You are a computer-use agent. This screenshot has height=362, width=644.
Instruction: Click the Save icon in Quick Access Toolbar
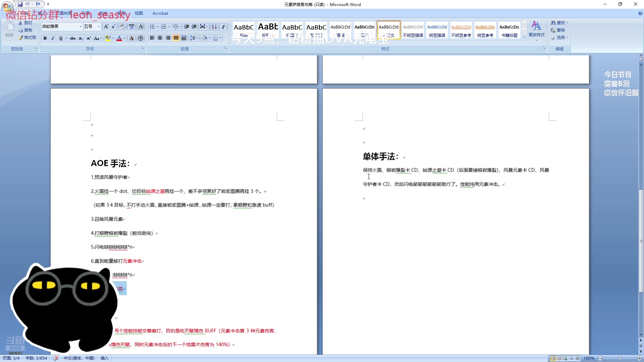(20, 4)
